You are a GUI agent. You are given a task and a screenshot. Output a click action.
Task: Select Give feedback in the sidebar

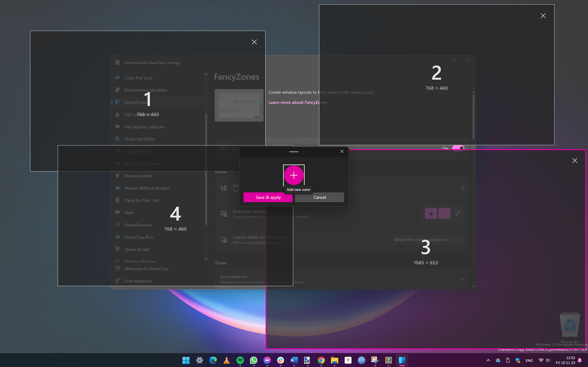coord(138,281)
